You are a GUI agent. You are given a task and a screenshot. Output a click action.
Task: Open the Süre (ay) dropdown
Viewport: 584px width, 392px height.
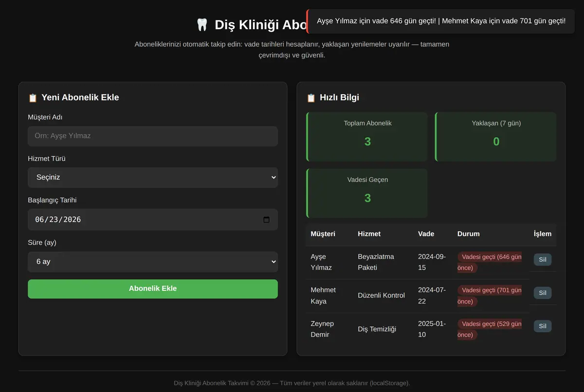click(x=153, y=262)
